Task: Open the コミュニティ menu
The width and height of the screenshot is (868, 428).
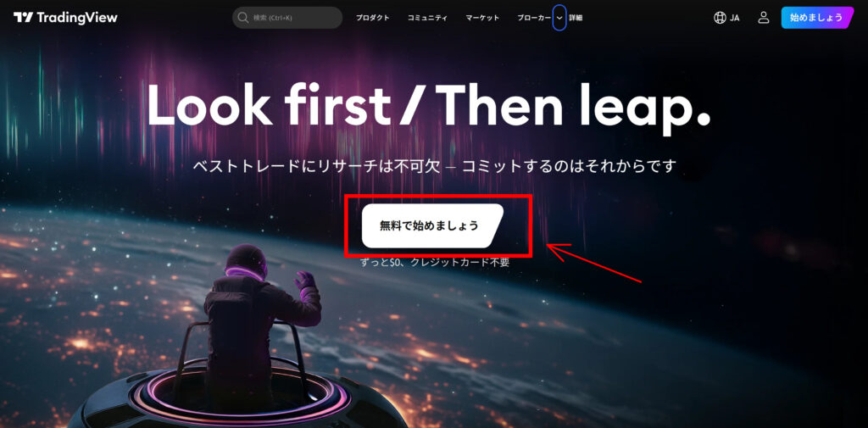Action: pos(427,18)
